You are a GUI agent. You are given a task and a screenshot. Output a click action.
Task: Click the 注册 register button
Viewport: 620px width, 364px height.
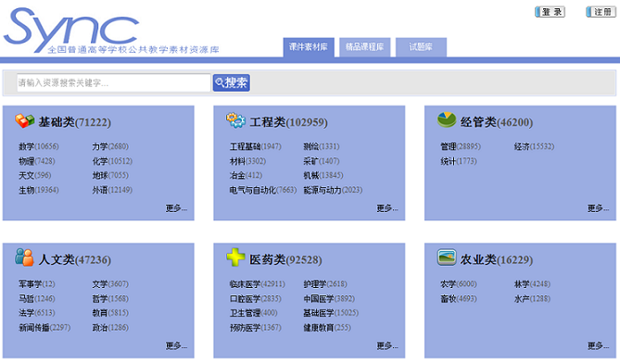click(x=601, y=12)
